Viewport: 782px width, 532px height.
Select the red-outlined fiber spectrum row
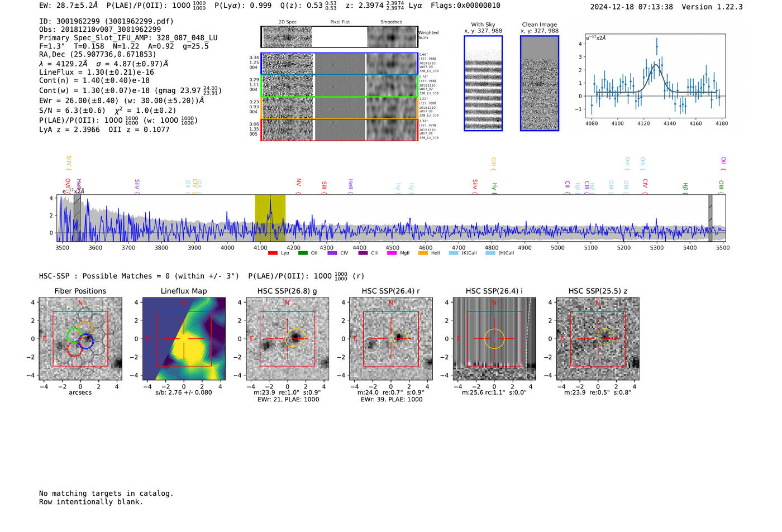tap(339, 130)
